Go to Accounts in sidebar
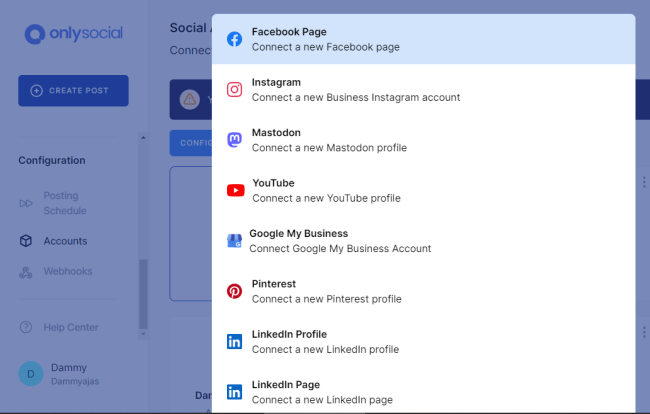 (x=65, y=241)
